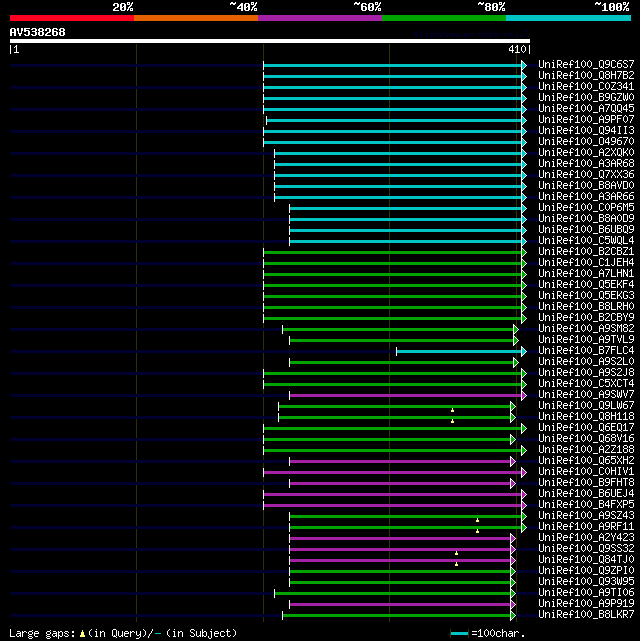Viewport: 640px width, 641px height.
Task: Select the UniRef100_B4FXP5 label
Action: point(586,504)
